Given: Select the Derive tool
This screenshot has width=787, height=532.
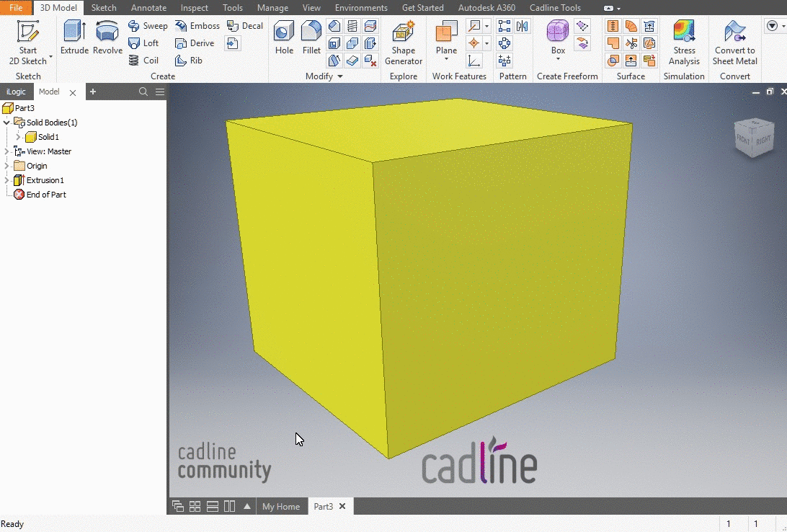Looking at the screenshot, I should [x=195, y=43].
